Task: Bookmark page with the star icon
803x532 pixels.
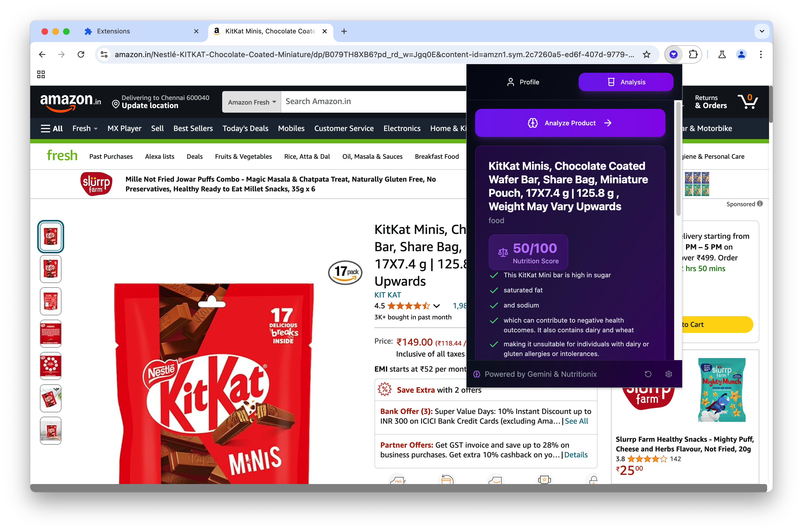Action: point(646,54)
